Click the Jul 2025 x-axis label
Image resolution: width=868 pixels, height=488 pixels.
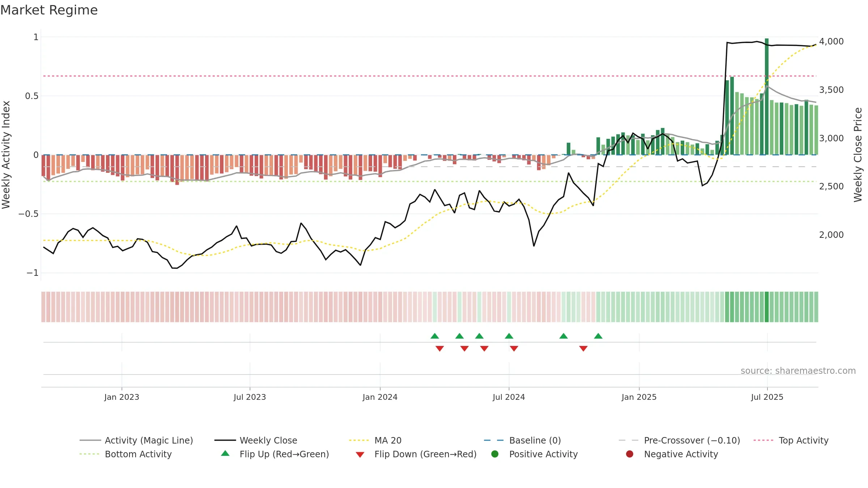tap(767, 397)
